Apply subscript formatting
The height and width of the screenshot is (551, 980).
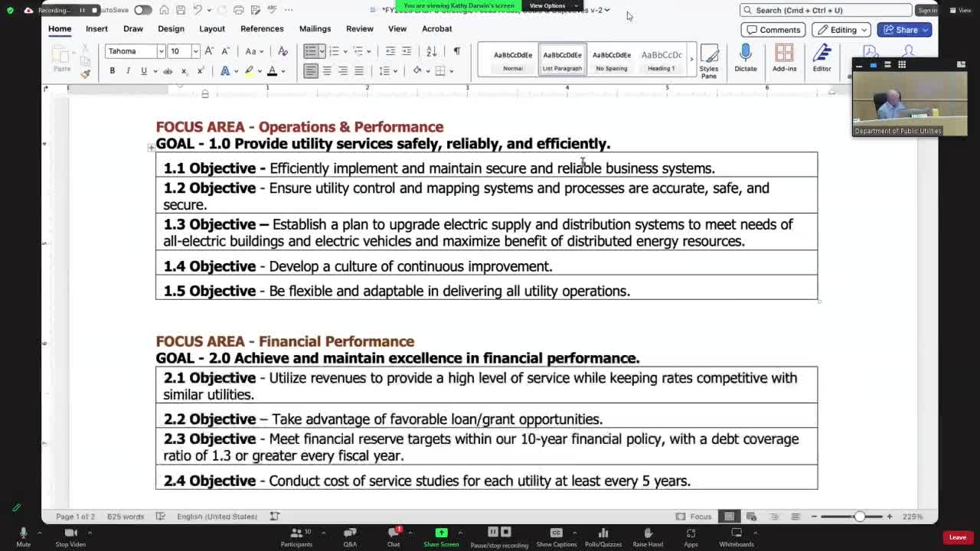(184, 70)
